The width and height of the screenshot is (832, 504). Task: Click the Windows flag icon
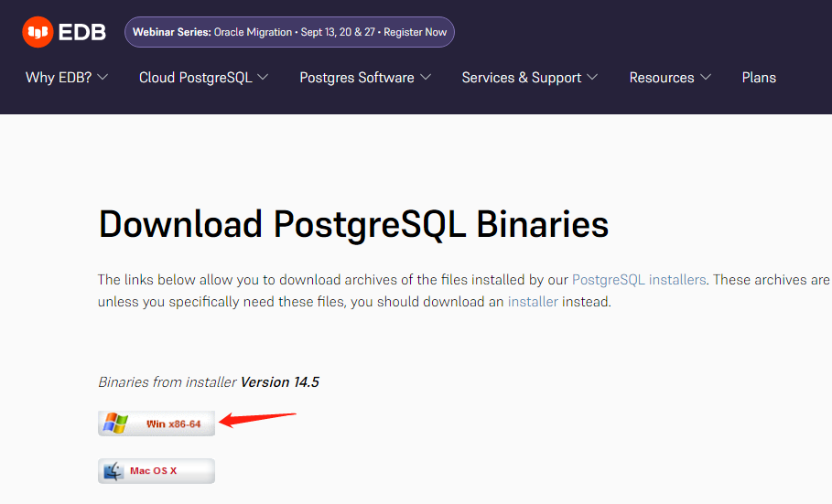tap(115, 424)
